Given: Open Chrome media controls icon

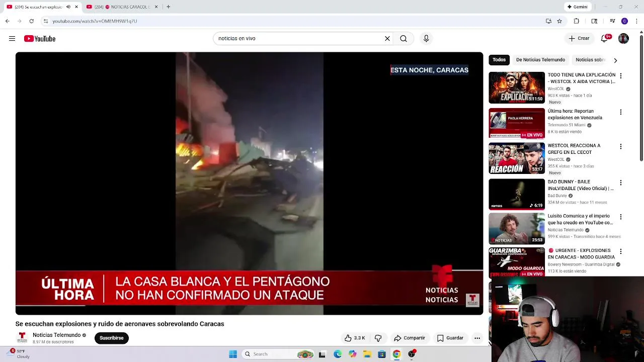Looking at the screenshot, I should [x=612, y=21].
